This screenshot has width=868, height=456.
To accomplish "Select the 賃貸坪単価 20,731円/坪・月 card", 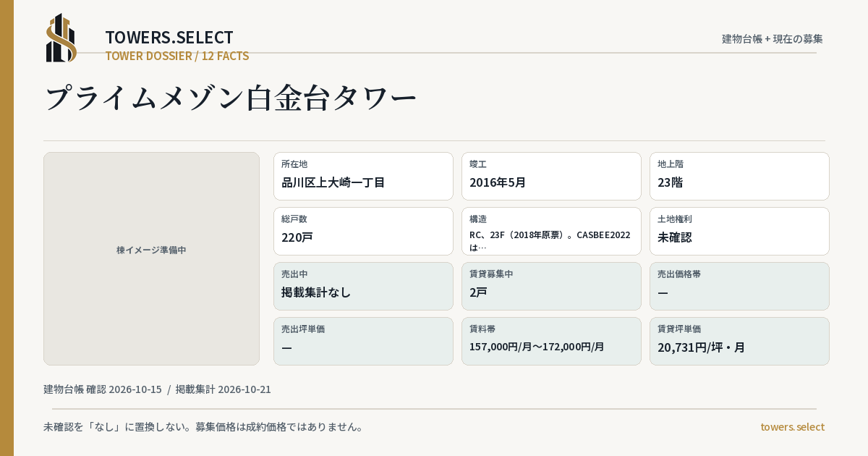I will [739, 341].
